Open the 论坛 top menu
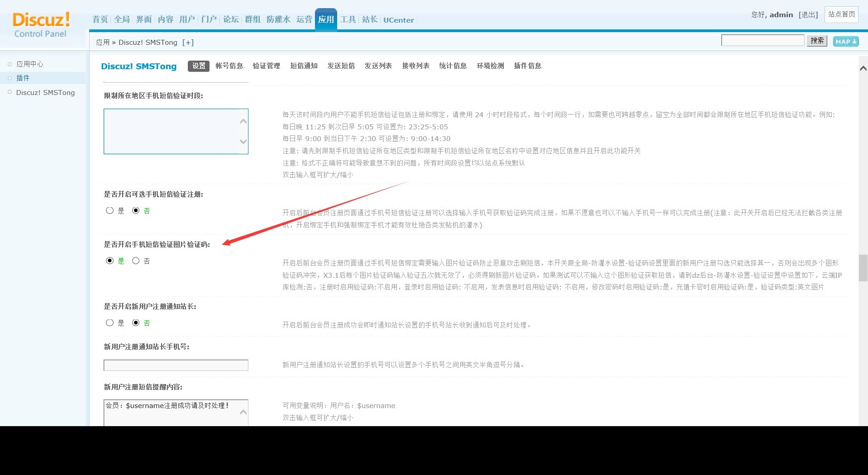Viewport: 868px width, 475px height. (231, 19)
